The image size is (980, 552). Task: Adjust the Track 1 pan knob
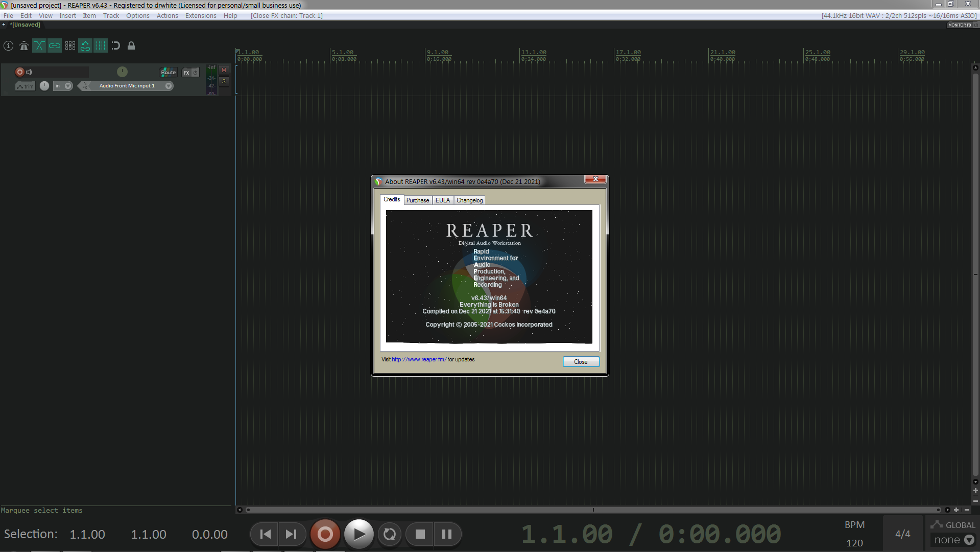point(44,86)
